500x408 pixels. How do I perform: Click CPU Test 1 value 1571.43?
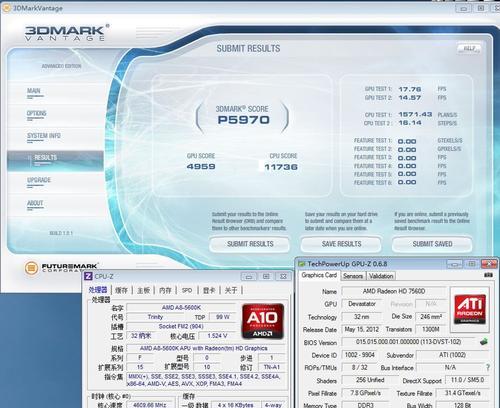tap(415, 114)
